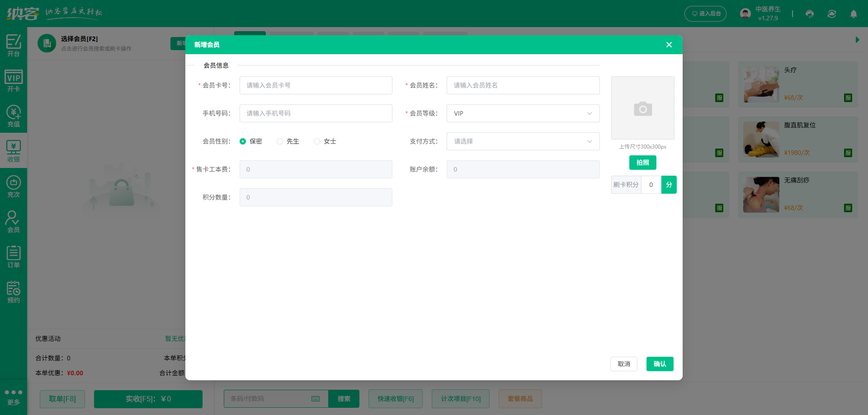This screenshot has height=415, width=868.
Task: Select the 女士 gender radio button
Action: click(x=317, y=141)
